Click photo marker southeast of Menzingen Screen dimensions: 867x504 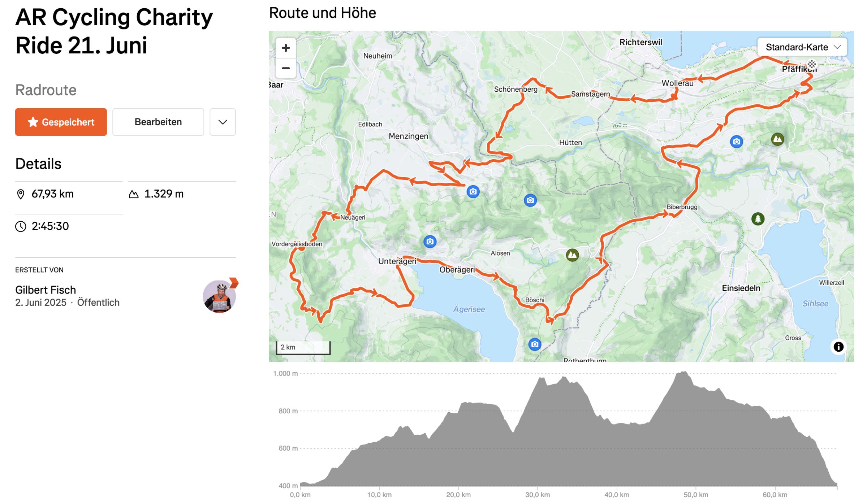(x=473, y=192)
